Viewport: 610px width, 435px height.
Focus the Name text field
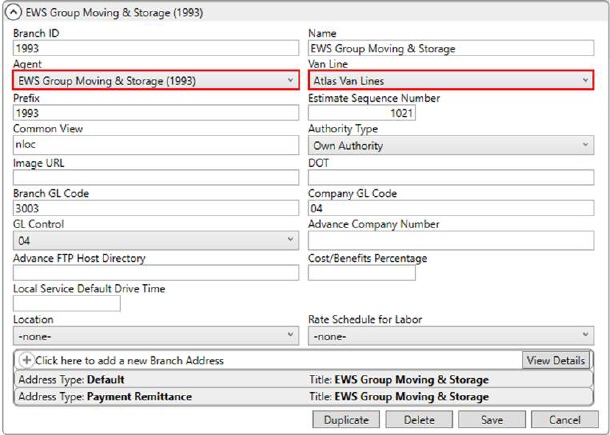pos(450,48)
